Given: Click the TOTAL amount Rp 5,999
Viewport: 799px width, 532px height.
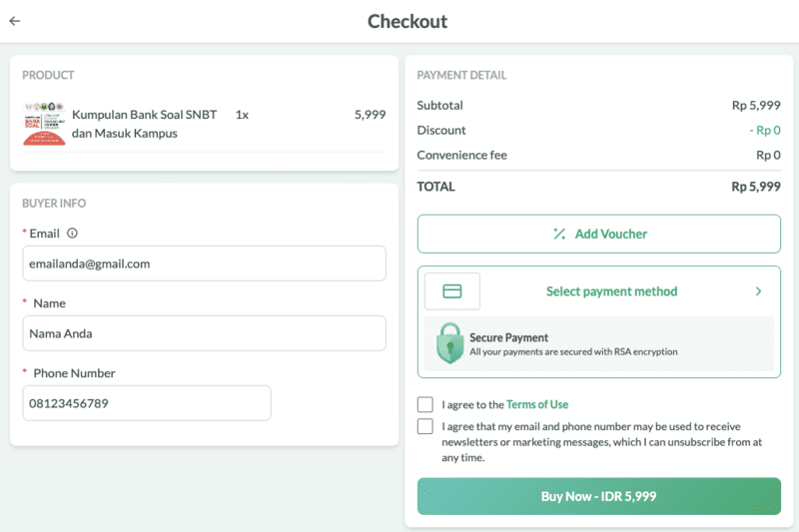Looking at the screenshot, I should [755, 187].
